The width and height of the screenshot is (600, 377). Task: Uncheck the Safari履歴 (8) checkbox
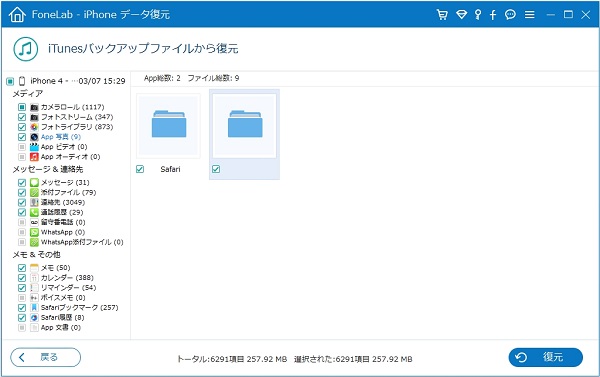point(22,318)
